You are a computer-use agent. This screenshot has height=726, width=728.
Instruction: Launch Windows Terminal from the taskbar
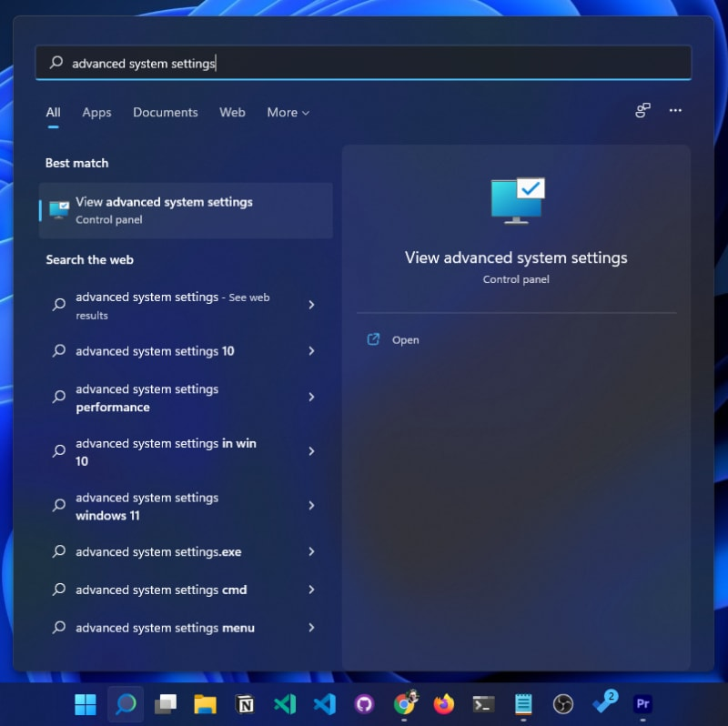pos(483,704)
